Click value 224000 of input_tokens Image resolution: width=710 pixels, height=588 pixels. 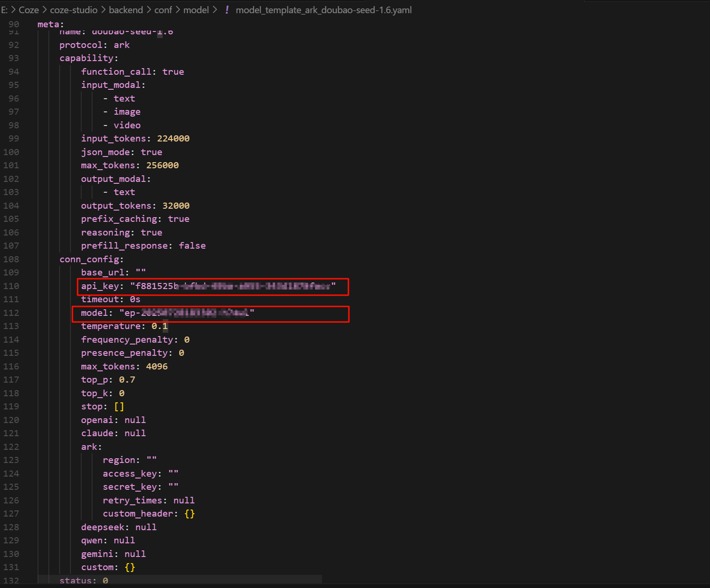click(x=174, y=139)
